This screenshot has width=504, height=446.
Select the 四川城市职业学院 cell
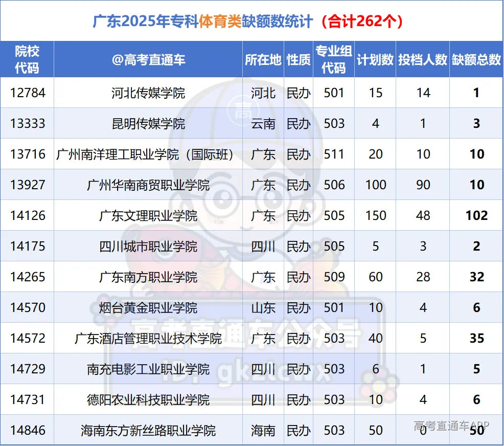[148, 247]
